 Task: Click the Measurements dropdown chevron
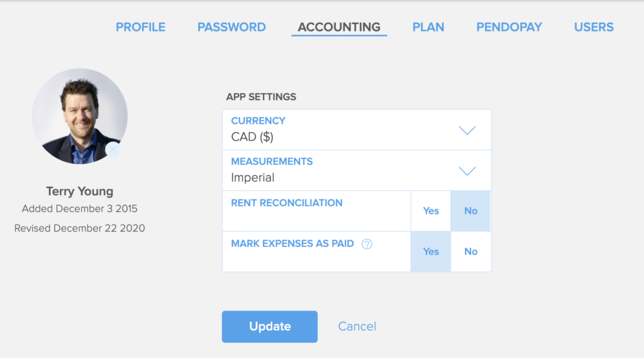click(467, 171)
